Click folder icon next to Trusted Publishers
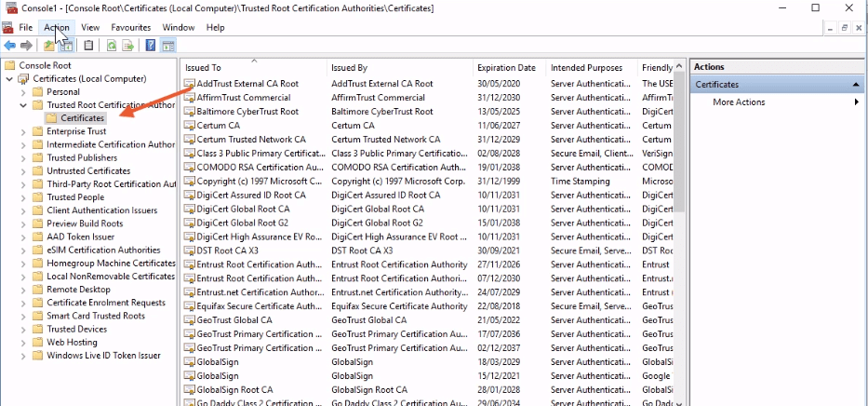Screen dimensions: 868x406 (x=37, y=158)
